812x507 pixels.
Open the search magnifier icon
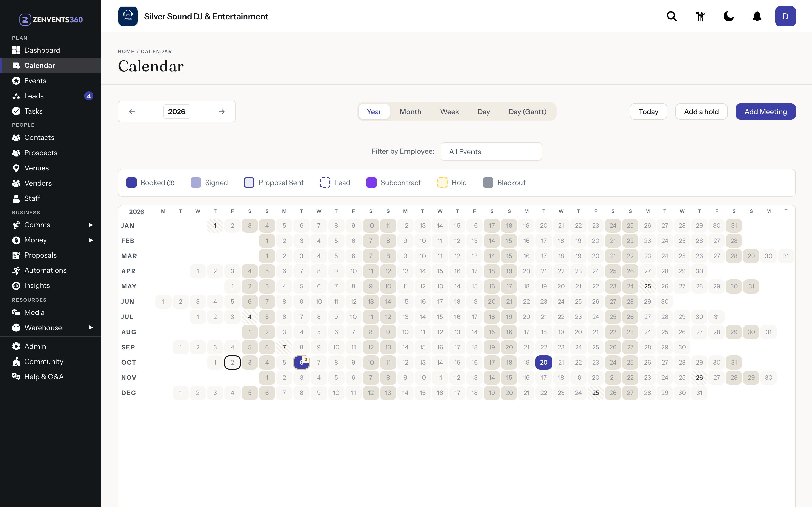[x=672, y=16]
